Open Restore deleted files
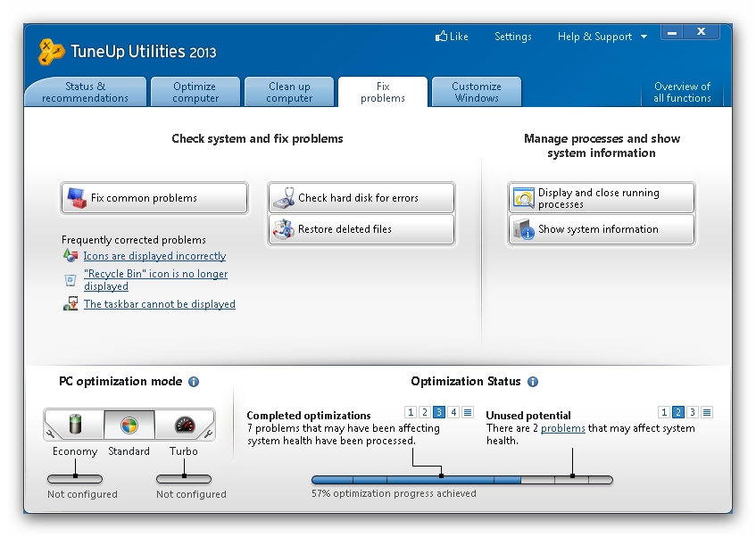756x537 pixels. [361, 229]
